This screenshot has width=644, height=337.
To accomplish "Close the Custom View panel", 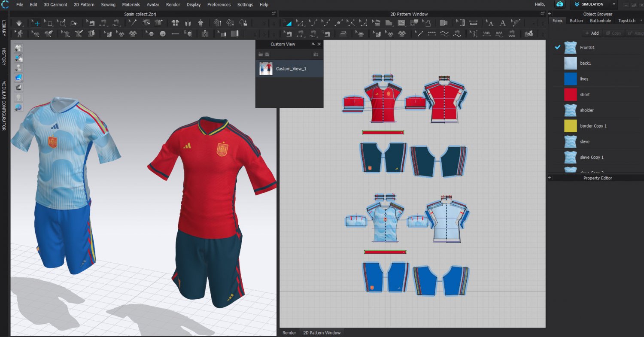I will 319,44.
